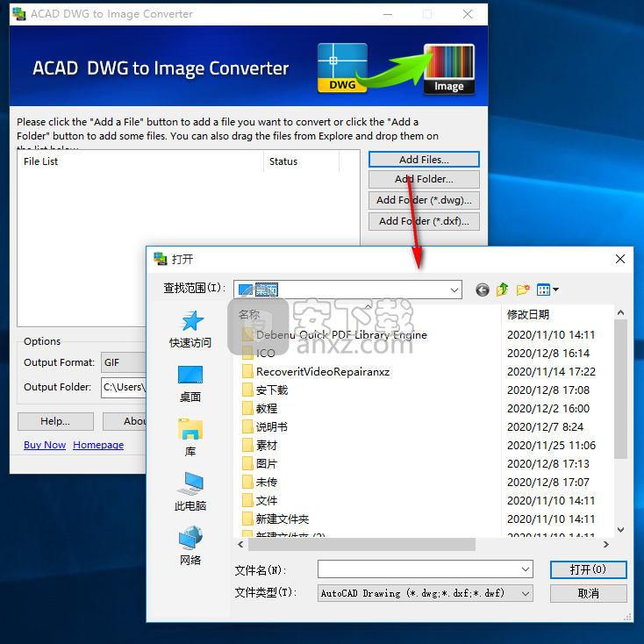Select Quick Access (快速访问) in sidebar
This screenshot has height=644, width=644.
click(x=190, y=329)
